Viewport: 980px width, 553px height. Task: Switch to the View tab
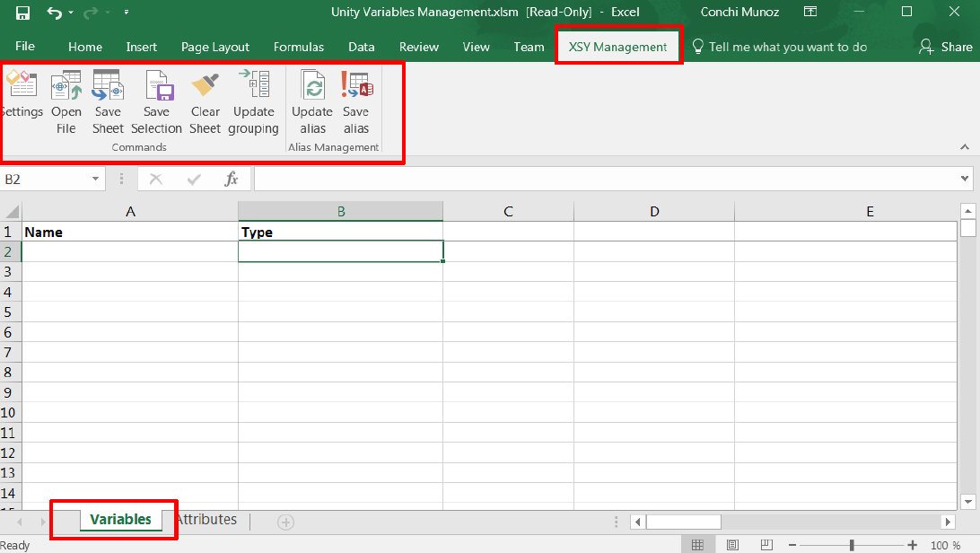476,47
